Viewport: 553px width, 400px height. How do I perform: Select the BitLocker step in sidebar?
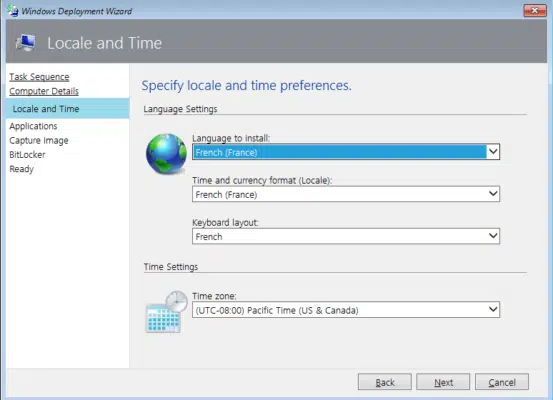(x=27, y=154)
